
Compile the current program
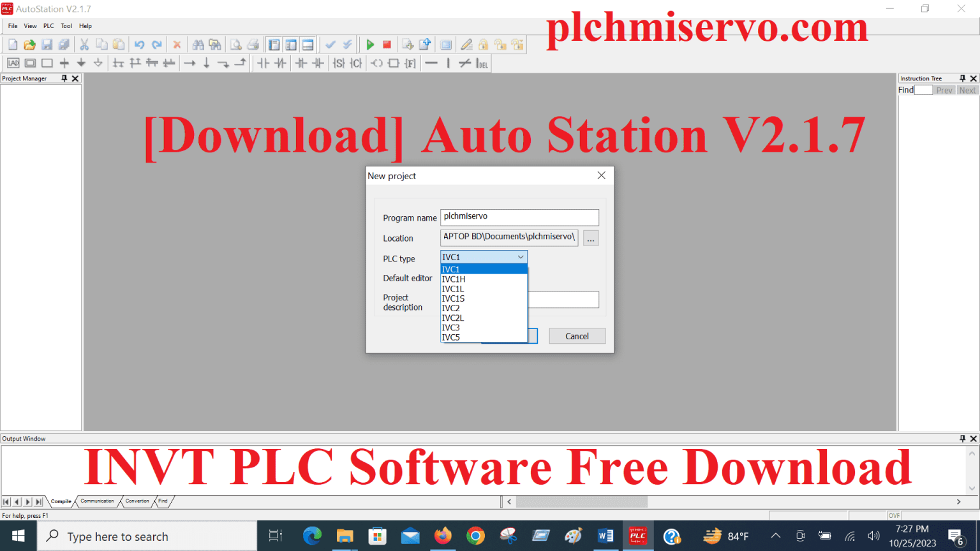(330, 44)
